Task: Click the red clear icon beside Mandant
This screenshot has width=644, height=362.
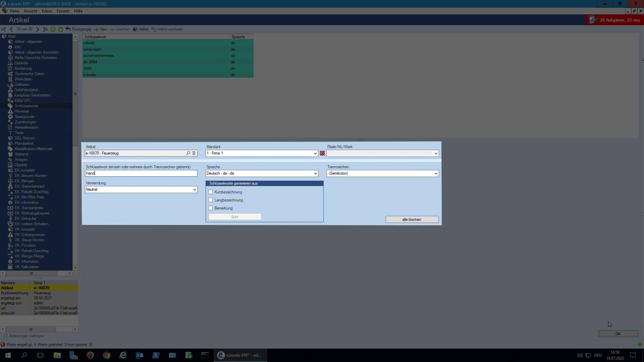Action: pos(322,153)
